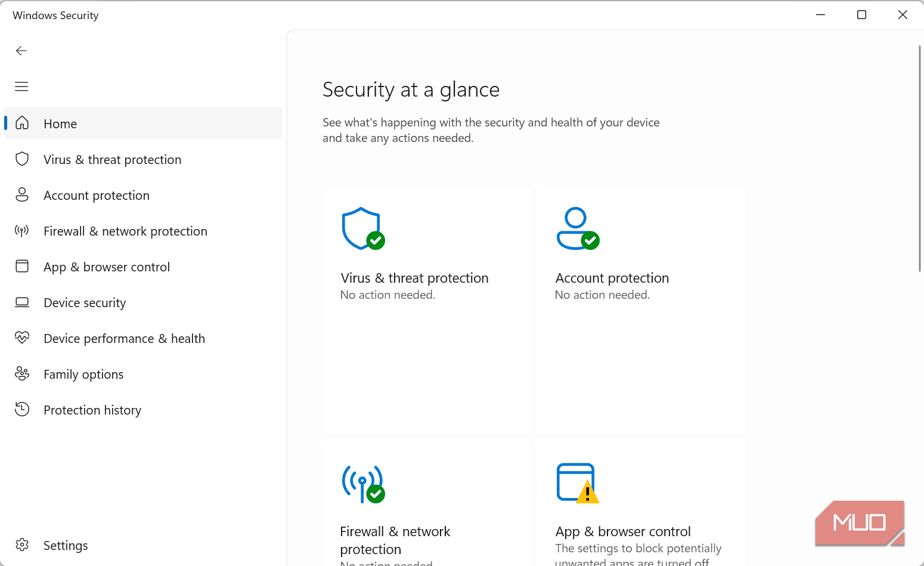Click the large firewall antenna icon with check
This screenshot has width=924, height=566.
363,484
